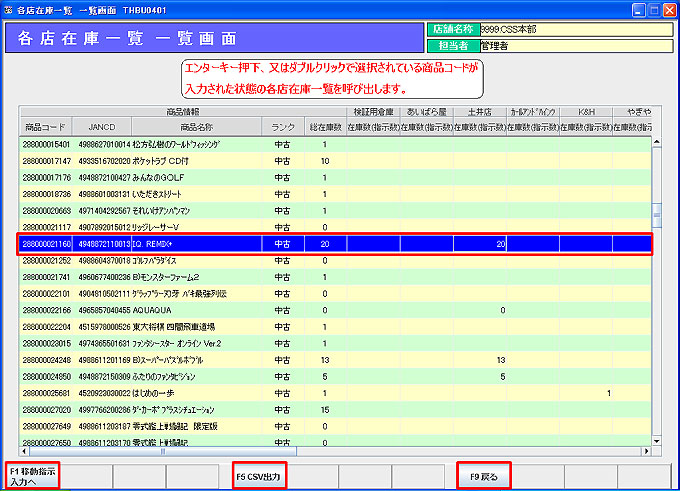Click the JANCD column header
The width and height of the screenshot is (680, 491).
(x=97, y=127)
